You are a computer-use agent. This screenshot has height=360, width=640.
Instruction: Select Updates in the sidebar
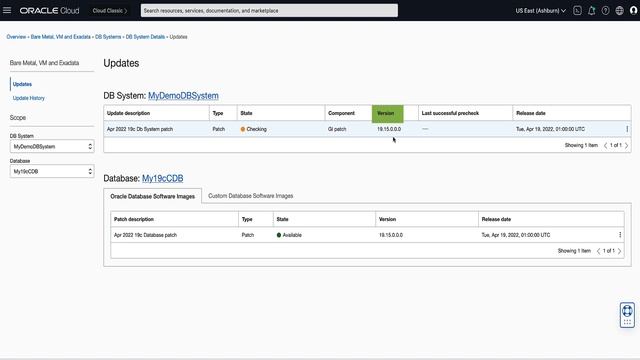click(22, 84)
